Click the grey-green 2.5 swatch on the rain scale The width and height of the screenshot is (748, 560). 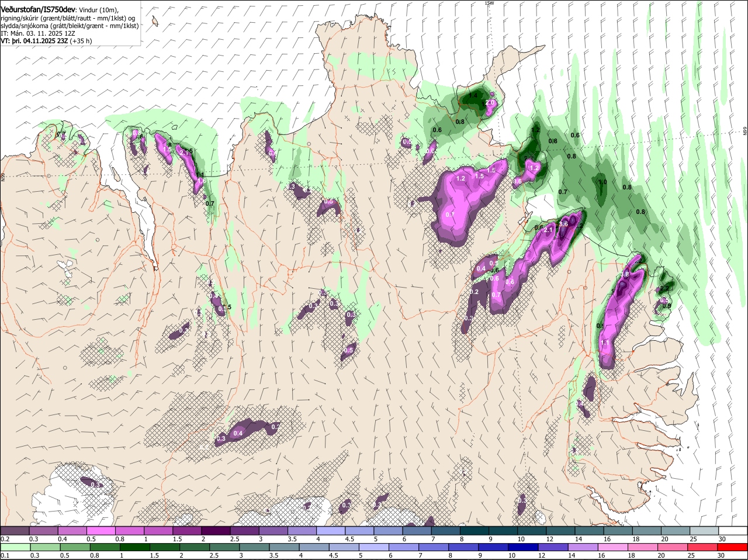click(x=225, y=547)
